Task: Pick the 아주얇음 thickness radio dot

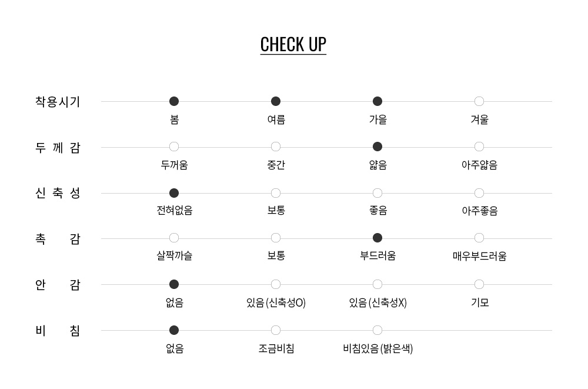Action: 479,147
